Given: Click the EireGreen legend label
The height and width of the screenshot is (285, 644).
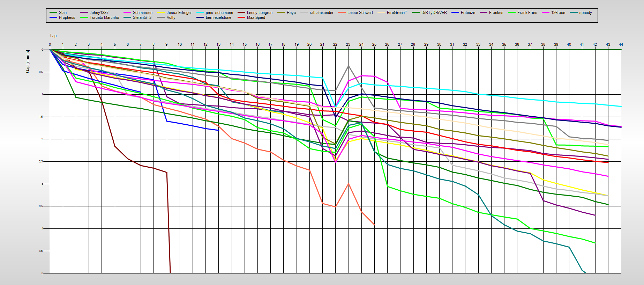Looking at the screenshot, I should pyautogui.click(x=397, y=13).
